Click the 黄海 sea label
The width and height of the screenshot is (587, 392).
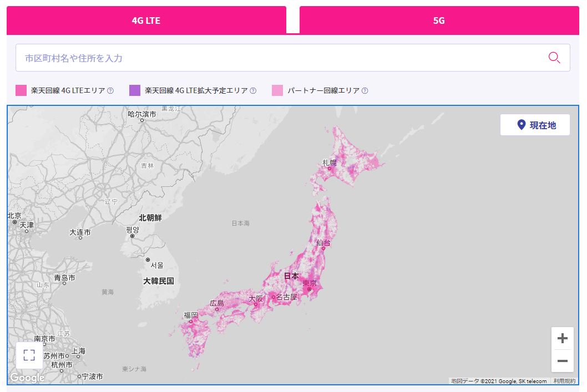click(x=108, y=292)
